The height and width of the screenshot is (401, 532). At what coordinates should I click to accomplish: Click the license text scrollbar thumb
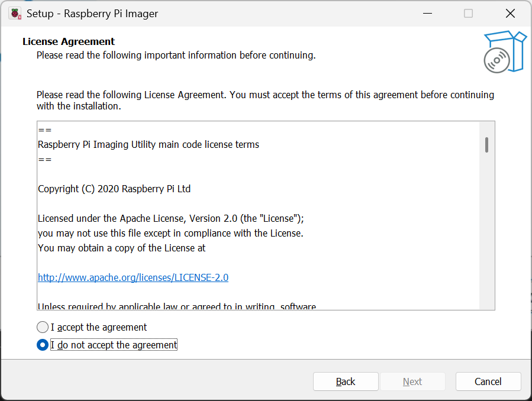[486, 145]
